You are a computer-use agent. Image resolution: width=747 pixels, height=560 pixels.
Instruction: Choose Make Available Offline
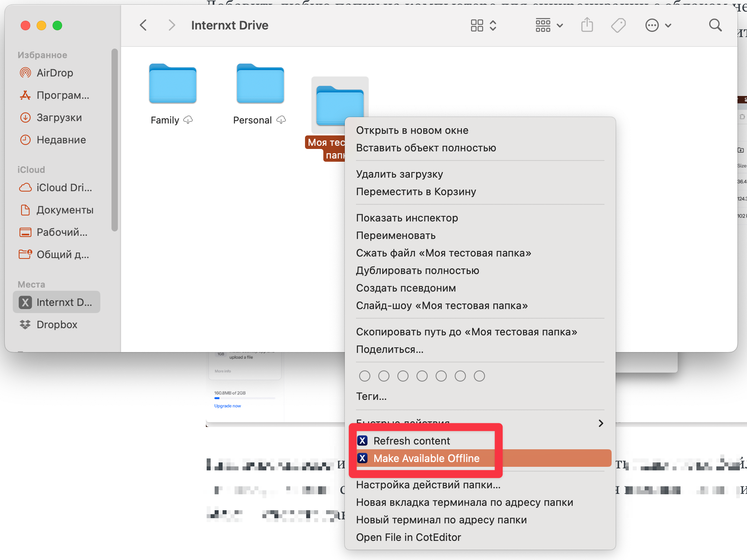480,458
